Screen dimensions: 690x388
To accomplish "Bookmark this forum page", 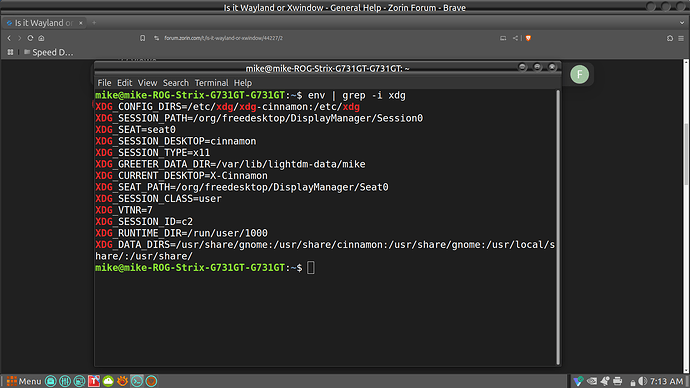I will pyautogui.click(x=143, y=38).
